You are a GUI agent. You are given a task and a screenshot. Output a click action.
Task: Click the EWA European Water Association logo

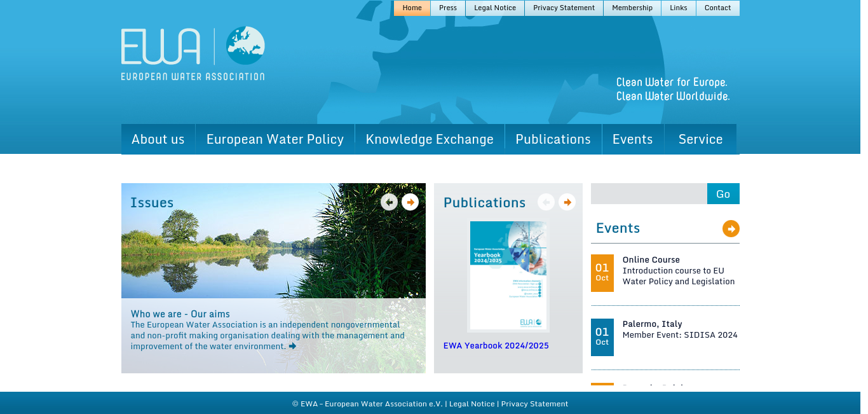193,53
